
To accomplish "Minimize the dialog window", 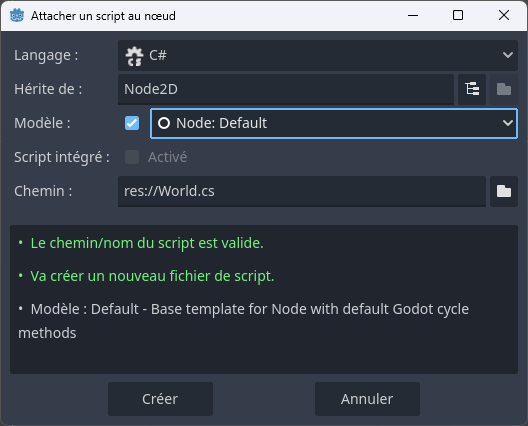I will pyautogui.click(x=413, y=15).
